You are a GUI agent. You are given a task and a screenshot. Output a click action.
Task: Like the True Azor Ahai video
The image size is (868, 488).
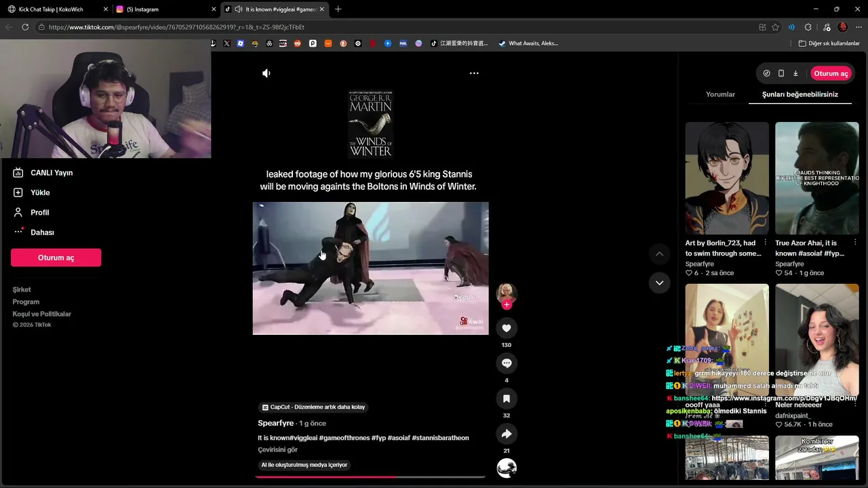779,273
